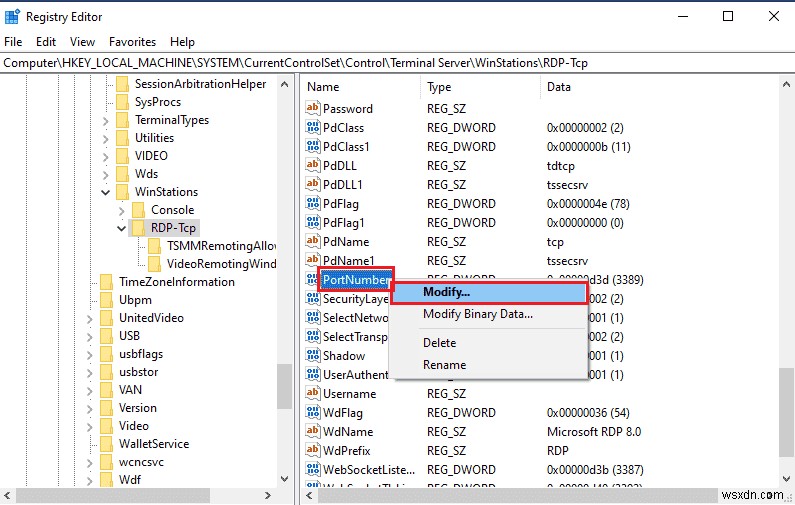Open the Favorites menu
The height and width of the screenshot is (505, 795).
[132, 42]
